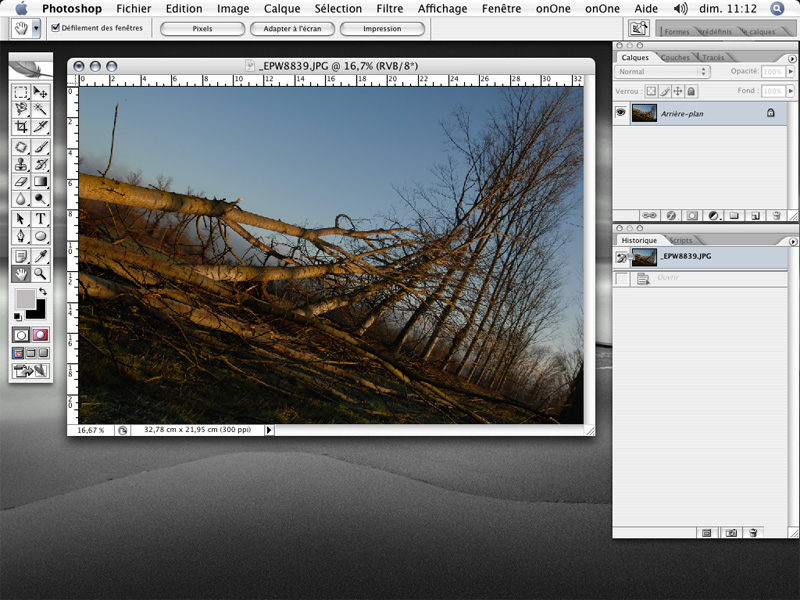
Task: Delete layer using Calques trash icon
Action: [776, 216]
